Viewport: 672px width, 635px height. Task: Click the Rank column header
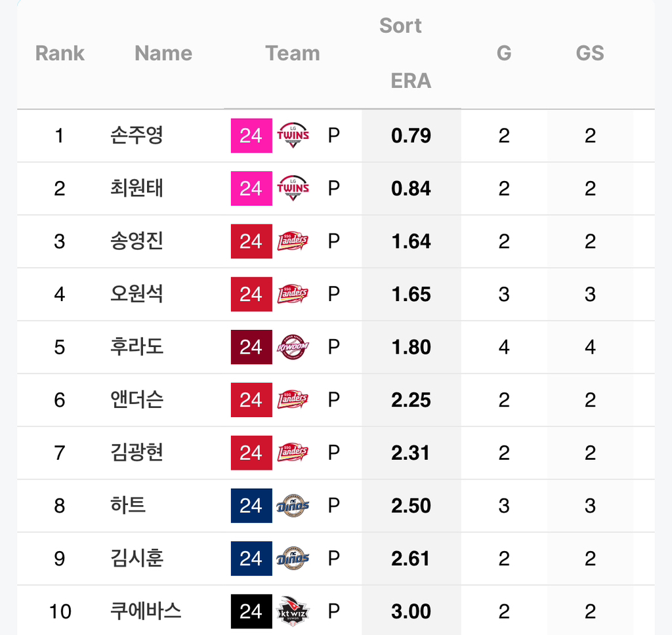click(60, 53)
